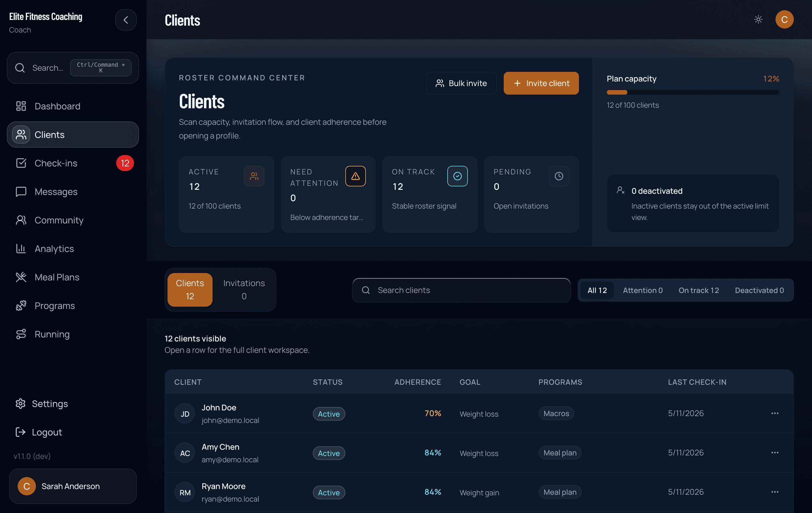Image resolution: width=812 pixels, height=513 pixels.
Task: Click the magnifier icon in Search clients
Action: [366, 290]
